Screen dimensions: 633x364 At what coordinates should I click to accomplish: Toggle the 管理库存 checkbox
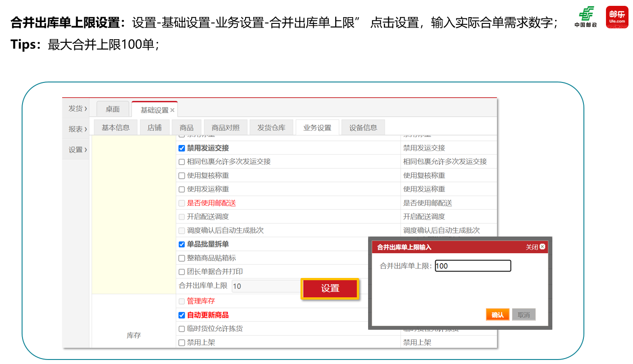(x=182, y=301)
